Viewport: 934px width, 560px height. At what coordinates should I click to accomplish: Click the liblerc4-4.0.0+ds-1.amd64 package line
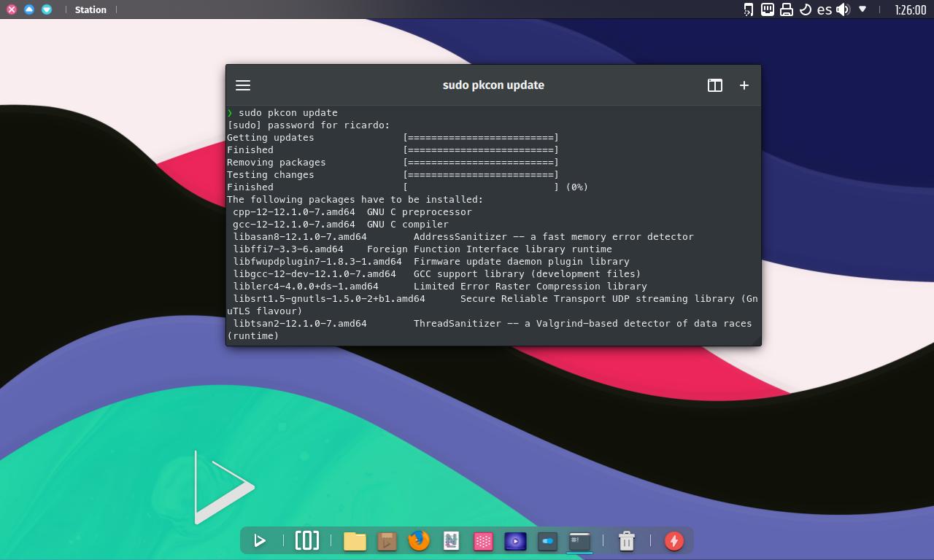[440, 287]
